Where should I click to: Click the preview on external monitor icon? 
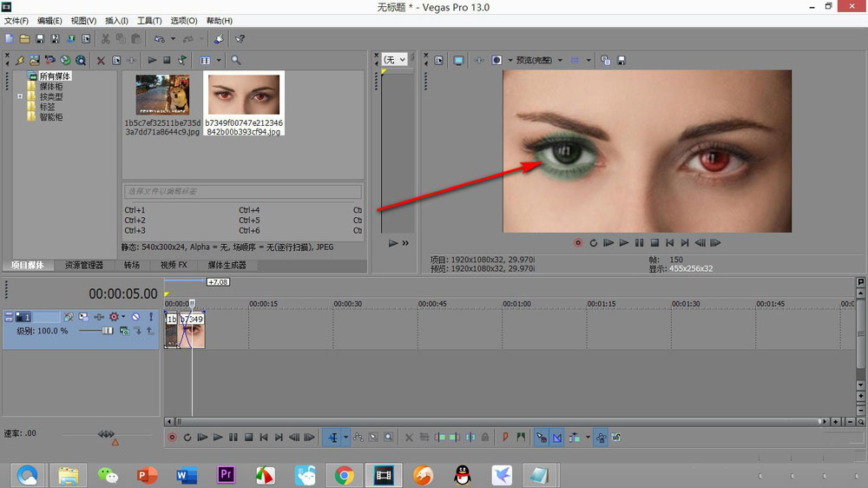[x=458, y=61]
